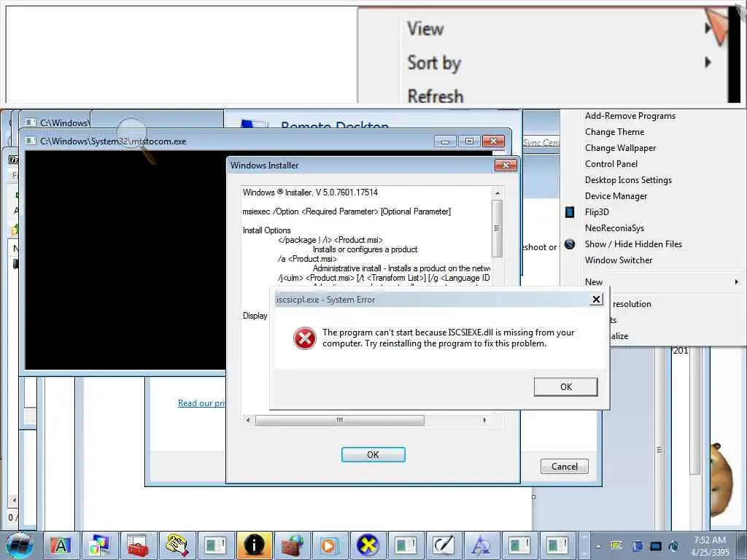The image size is (747, 560).
Task: Choose Change Theme menu entry
Action: click(614, 132)
